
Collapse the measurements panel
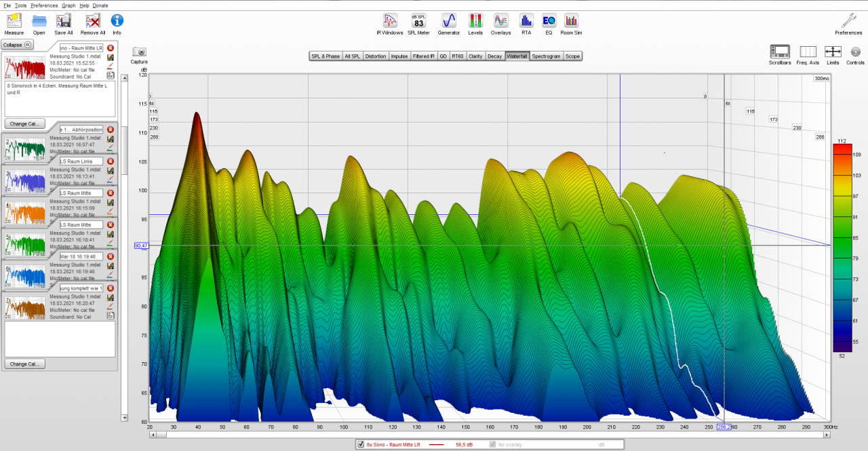click(x=17, y=45)
